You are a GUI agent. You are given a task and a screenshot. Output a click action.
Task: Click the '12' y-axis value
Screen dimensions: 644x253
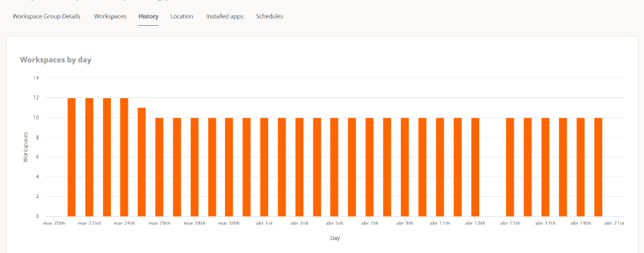pyautogui.click(x=35, y=98)
